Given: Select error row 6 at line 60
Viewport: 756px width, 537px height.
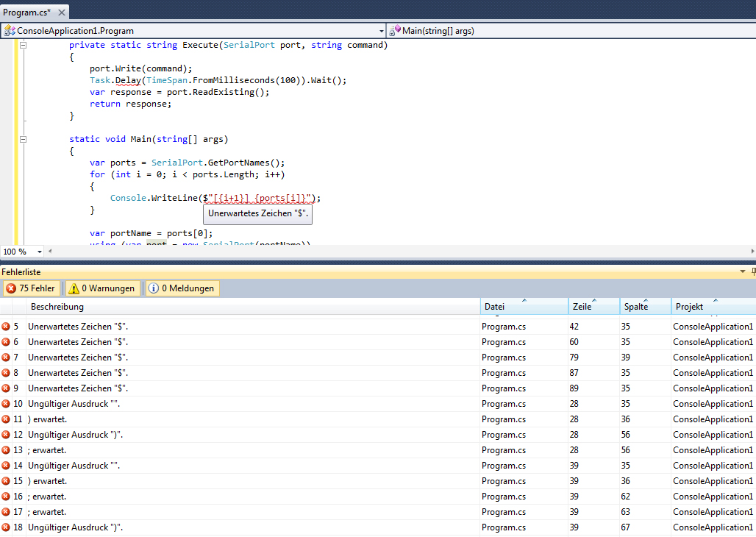Looking at the screenshot, I should (x=378, y=342).
